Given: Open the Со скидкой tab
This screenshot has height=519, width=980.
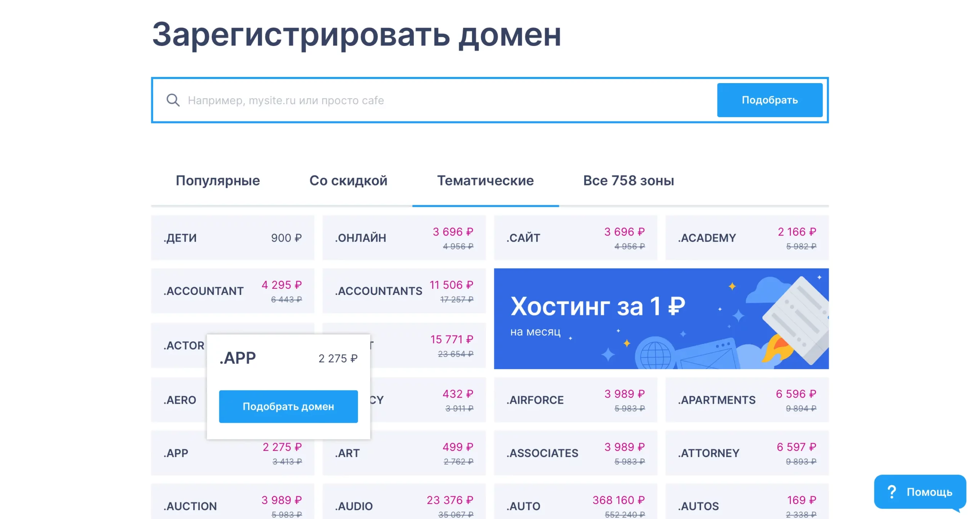Looking at the screenshot, I should 348,180.
